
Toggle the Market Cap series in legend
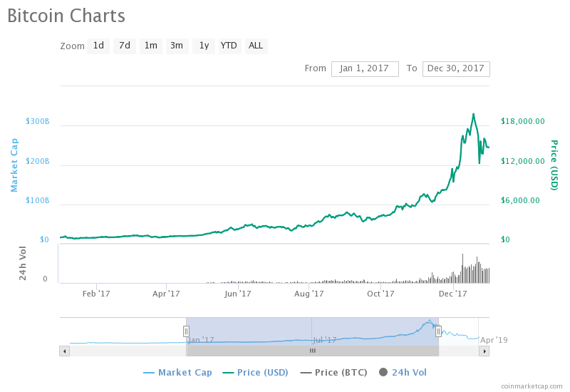177,373
